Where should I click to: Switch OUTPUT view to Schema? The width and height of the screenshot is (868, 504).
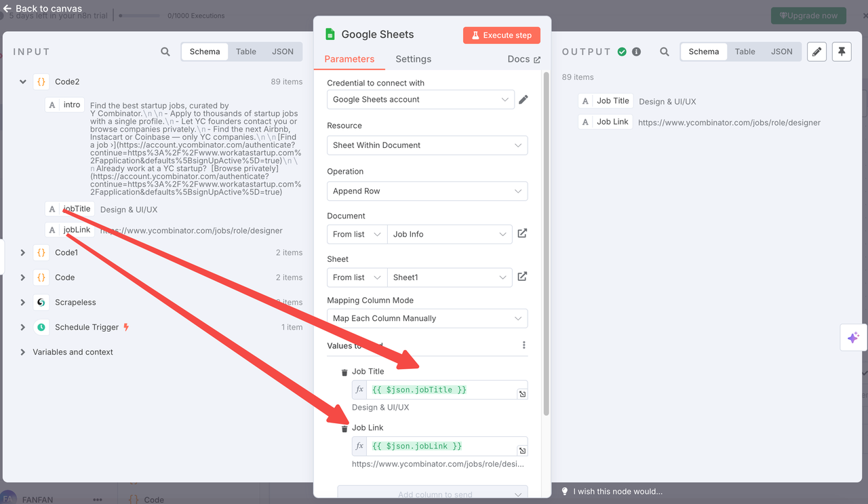pyautogui.click(x=704, y=52)
